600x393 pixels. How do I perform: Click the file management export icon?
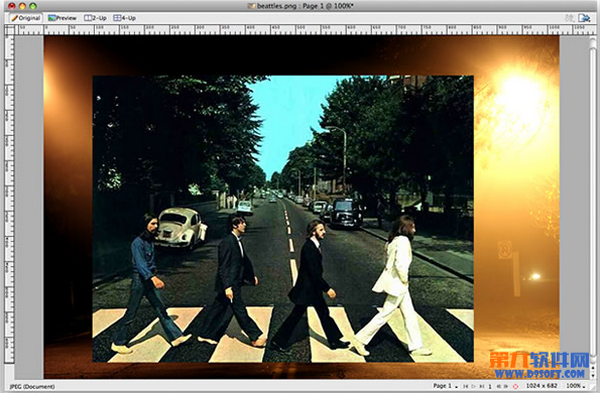[x=584, y=18]
